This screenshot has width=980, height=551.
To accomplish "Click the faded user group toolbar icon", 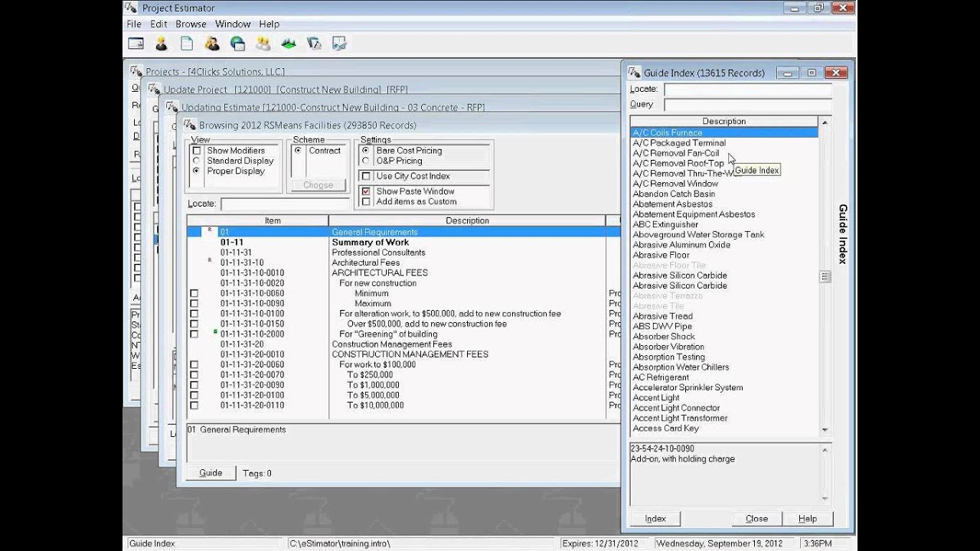I will [x=263, y=44].
